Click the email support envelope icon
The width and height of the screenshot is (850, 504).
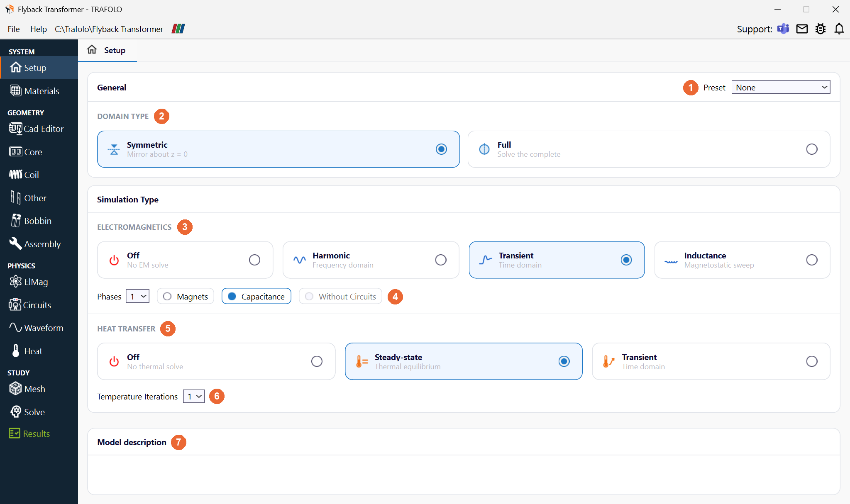point(802,29)
